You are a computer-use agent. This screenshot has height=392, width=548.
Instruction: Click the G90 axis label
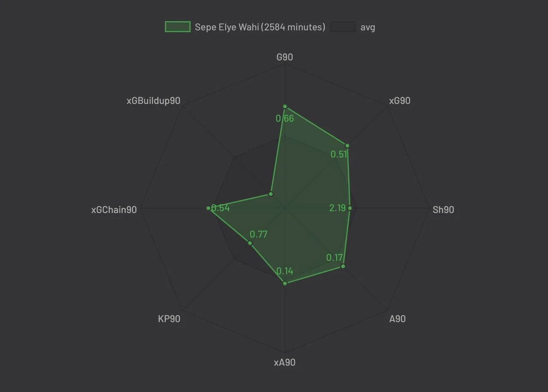pyautogui.click(x=285, y=57)
